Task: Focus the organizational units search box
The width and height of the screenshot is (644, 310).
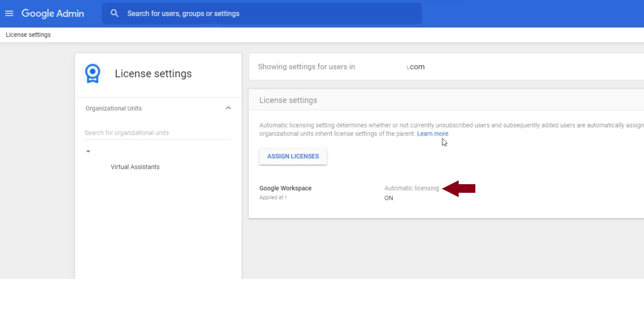Action: click(x=158, y=133)
